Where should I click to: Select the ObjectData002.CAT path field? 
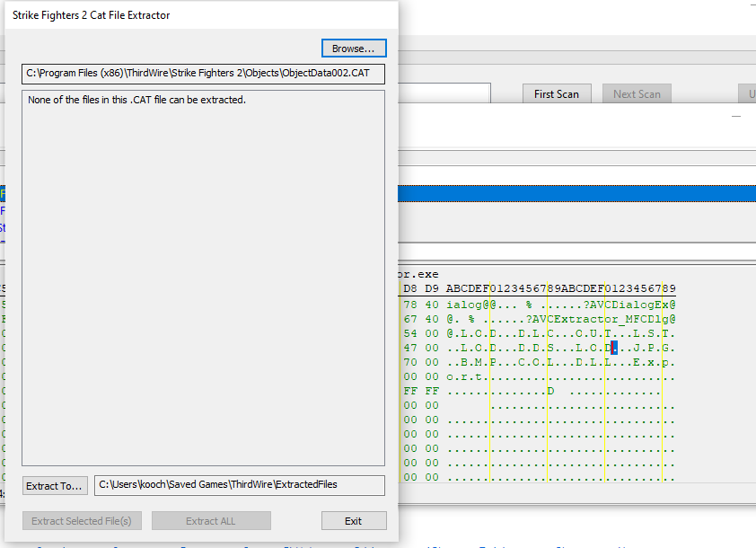pos(203,74)
